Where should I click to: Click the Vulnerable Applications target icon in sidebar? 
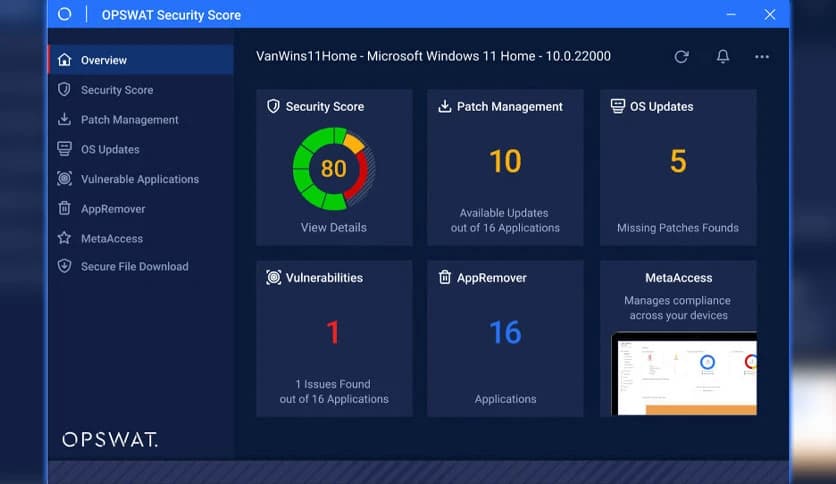point(65,179)
